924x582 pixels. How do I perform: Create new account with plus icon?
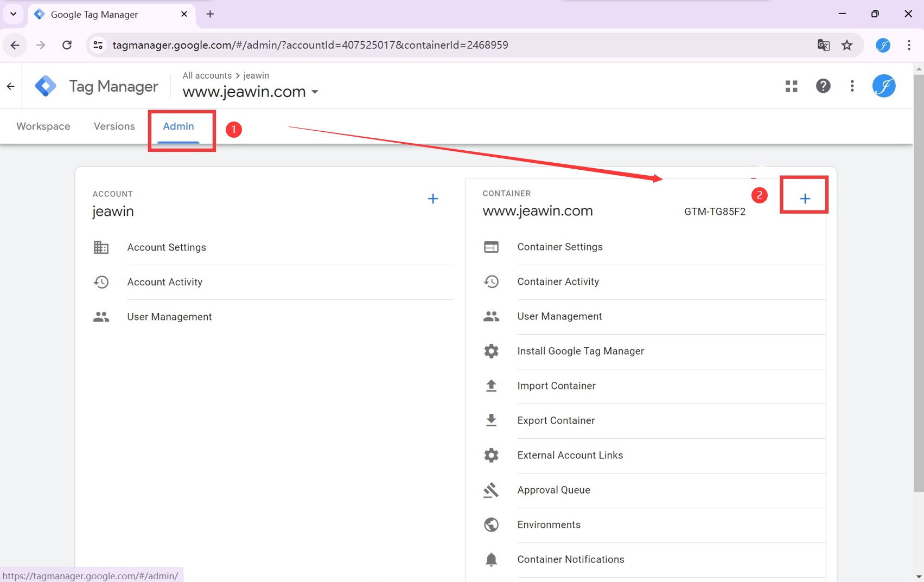point(433,199)
